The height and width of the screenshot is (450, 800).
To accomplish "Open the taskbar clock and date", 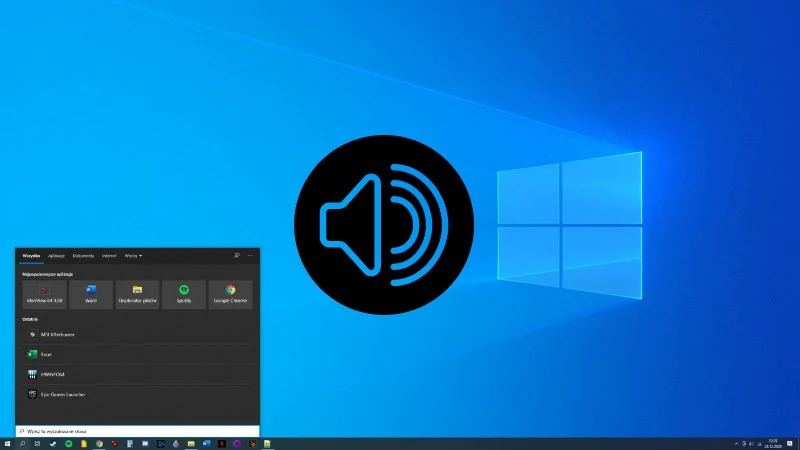I will (773, 444).
